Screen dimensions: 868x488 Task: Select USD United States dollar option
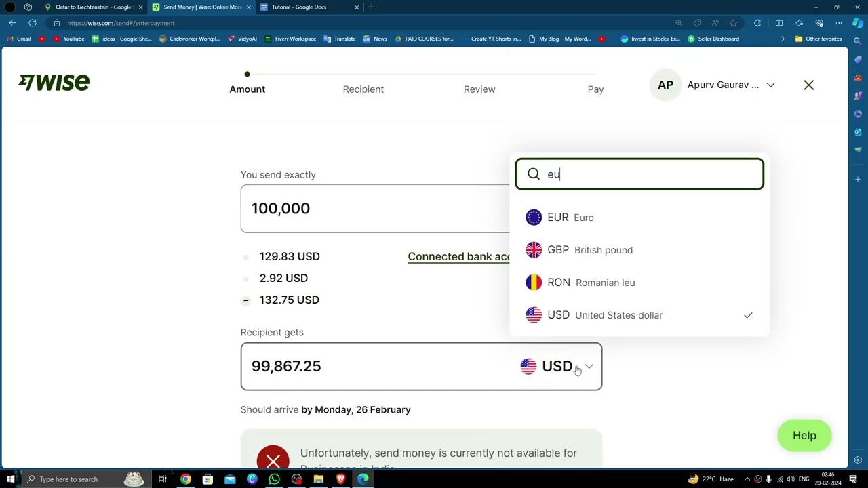coord(639,315)
